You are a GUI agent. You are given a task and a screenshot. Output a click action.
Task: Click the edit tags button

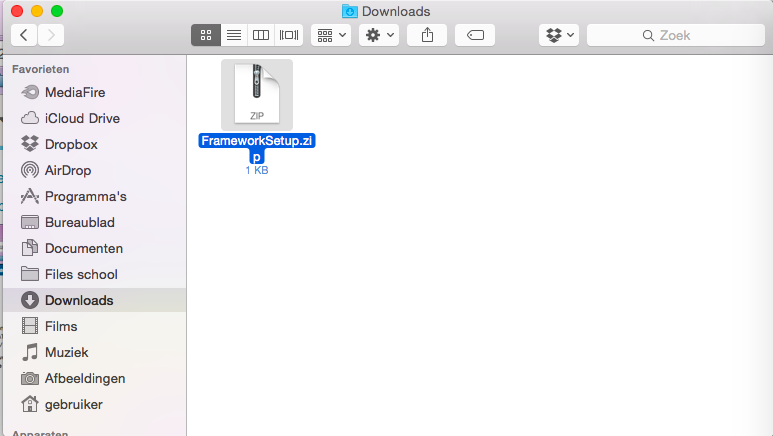tap(475, 35)
